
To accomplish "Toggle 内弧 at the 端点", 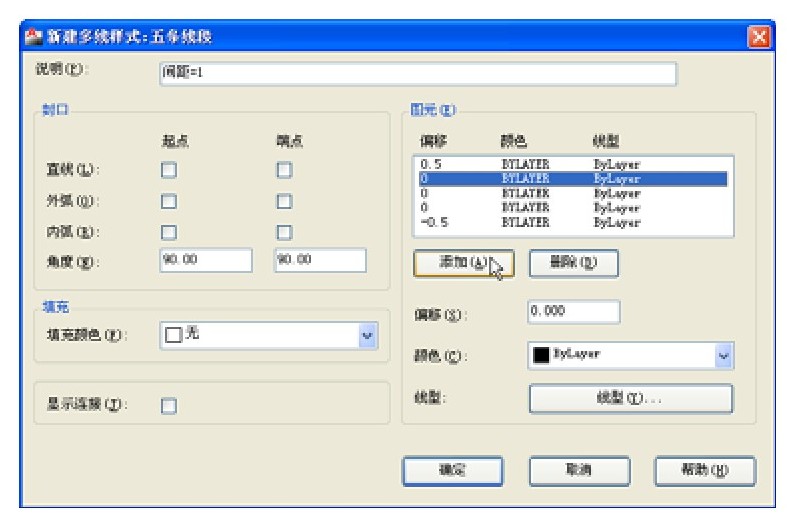I will (x=284, y=232).
